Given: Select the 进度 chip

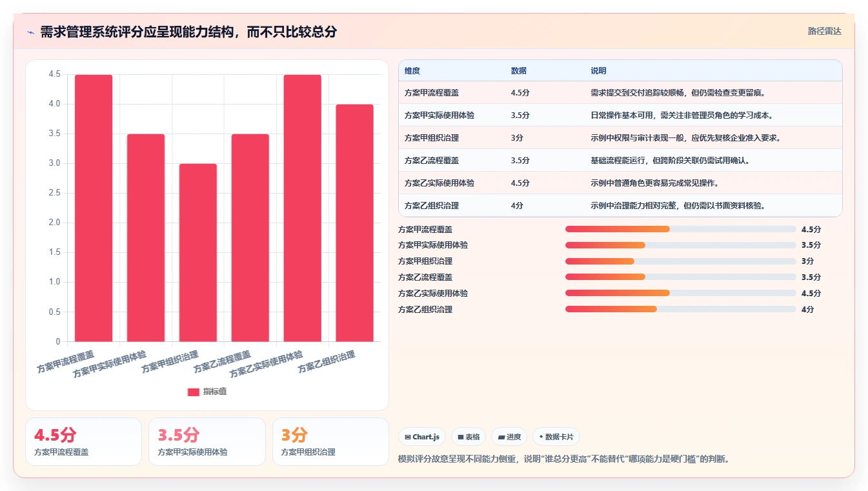Looking at the screenshot, I should pyautogui.click(x=509, y=437).
